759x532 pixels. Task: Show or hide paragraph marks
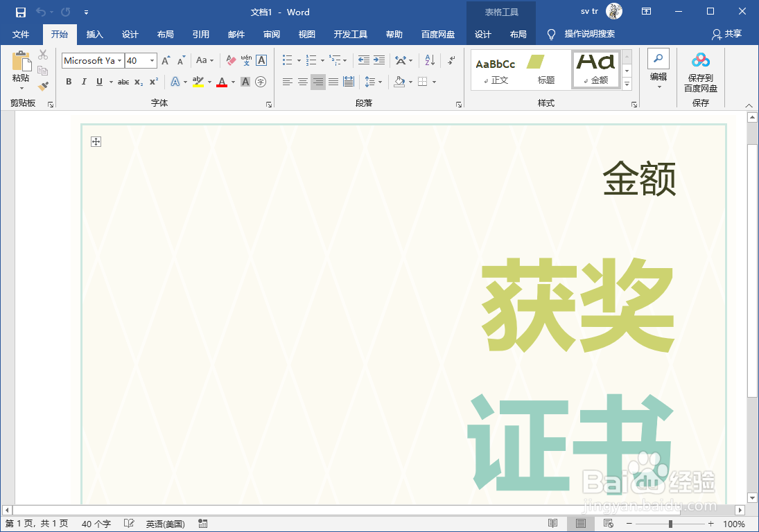[x=451, y=60]
